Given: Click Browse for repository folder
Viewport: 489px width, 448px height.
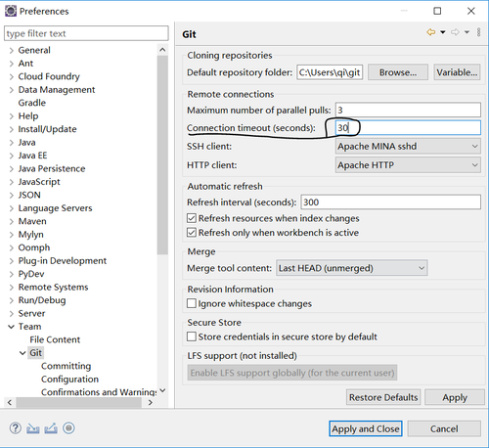Looking at the screenshot, I should 398,72.
